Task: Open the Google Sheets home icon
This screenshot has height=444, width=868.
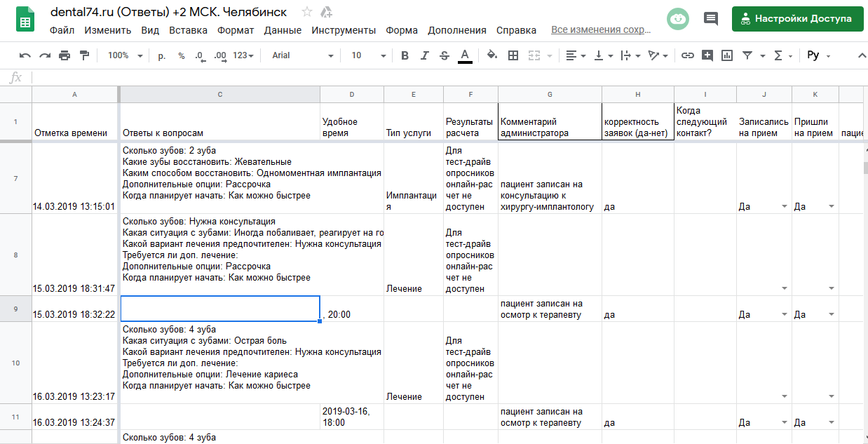Action: pyautogui.click(x=25, y=20)
